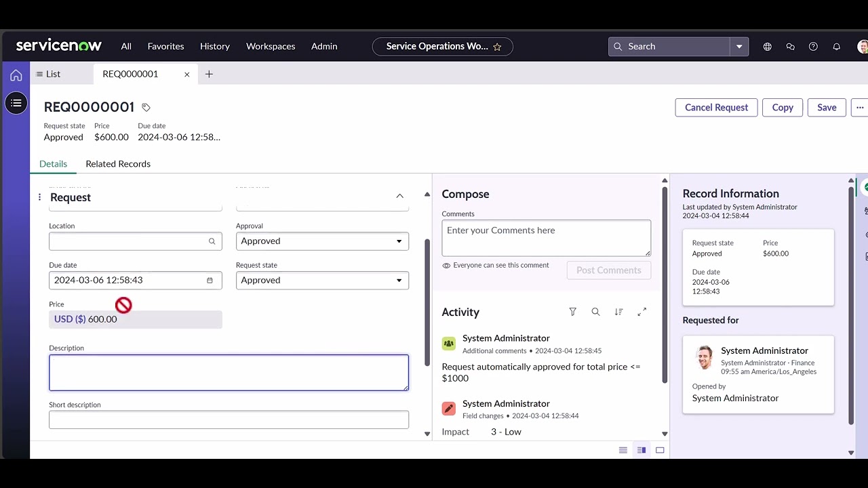Open the chat sidebar discussions icon
868x488 pixels.
[x=791, y=47]
